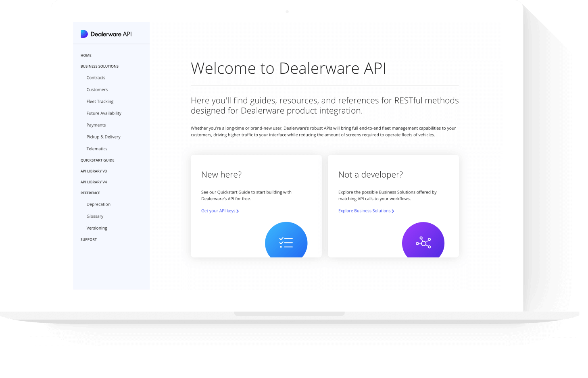Click the Explore Business Solutions link
The width and height of the screenshot is (588, 378).
pyautogui.click(x=365, y=211)
